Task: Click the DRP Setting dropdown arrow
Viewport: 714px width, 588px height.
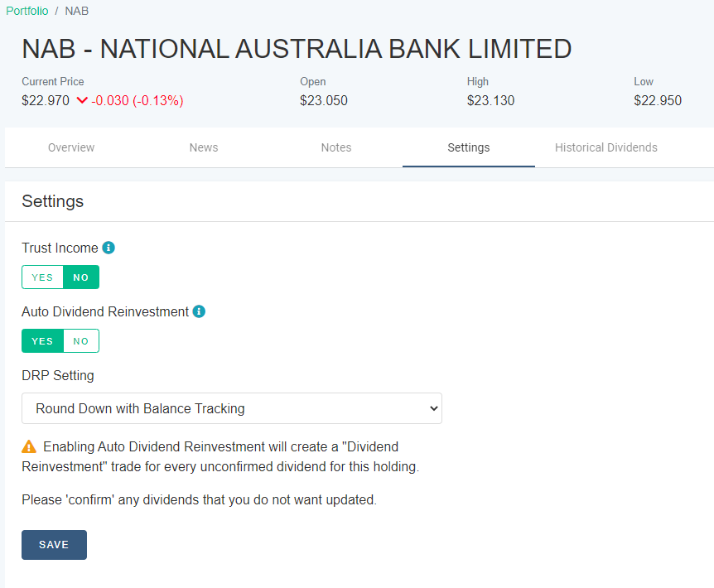Action: 433,408
